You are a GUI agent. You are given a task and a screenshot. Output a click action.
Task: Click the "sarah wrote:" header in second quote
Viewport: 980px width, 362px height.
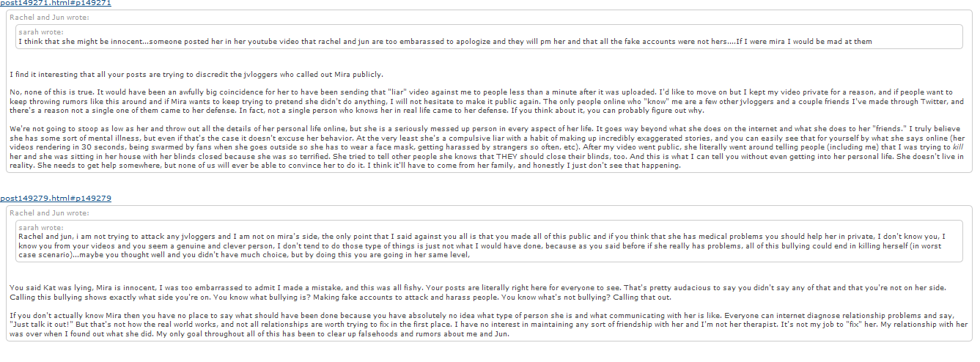pyautogui.click(x=40, y=228)
